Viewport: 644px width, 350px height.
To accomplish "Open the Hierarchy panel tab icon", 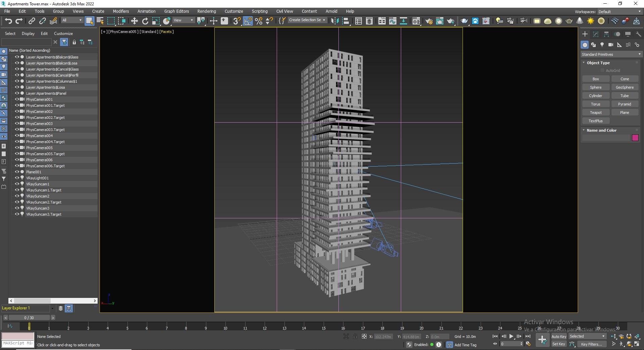I will (606, 34).
